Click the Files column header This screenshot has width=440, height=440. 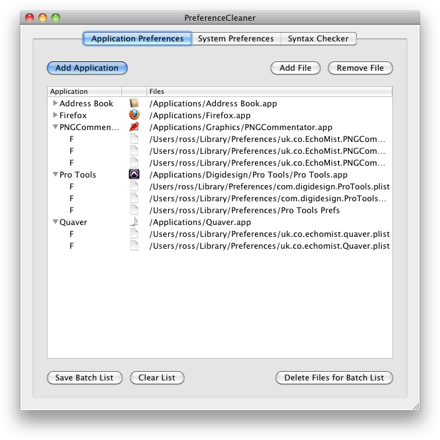click(x=269, y=91)
